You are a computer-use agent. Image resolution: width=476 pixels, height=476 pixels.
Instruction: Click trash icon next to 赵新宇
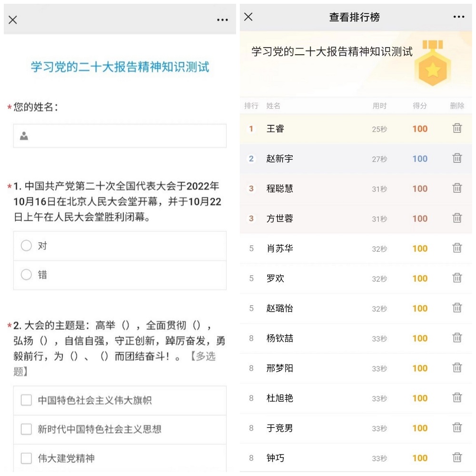coord(457,158)
